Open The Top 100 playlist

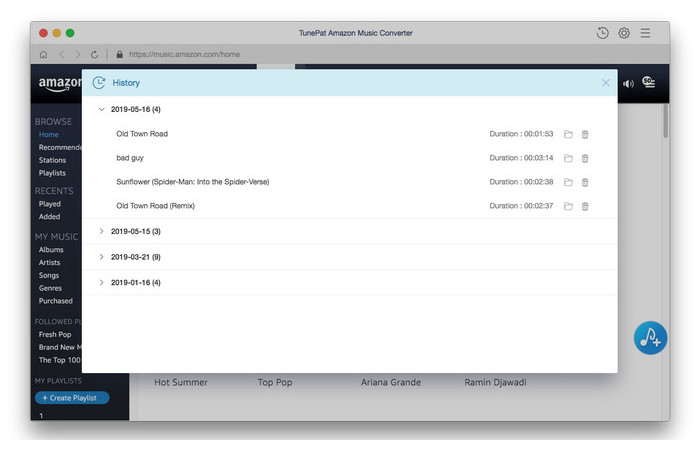[59, 360]
